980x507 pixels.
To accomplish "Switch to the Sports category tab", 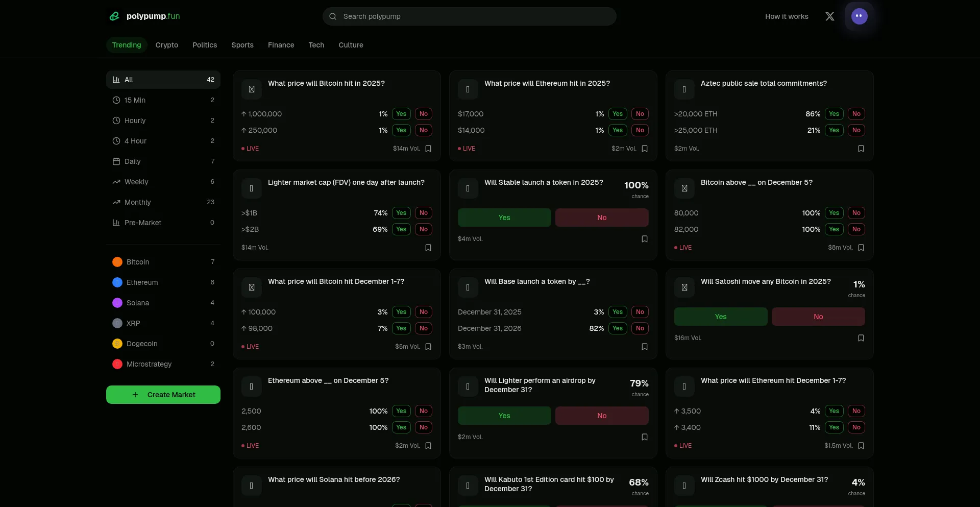I will [242, 45].
